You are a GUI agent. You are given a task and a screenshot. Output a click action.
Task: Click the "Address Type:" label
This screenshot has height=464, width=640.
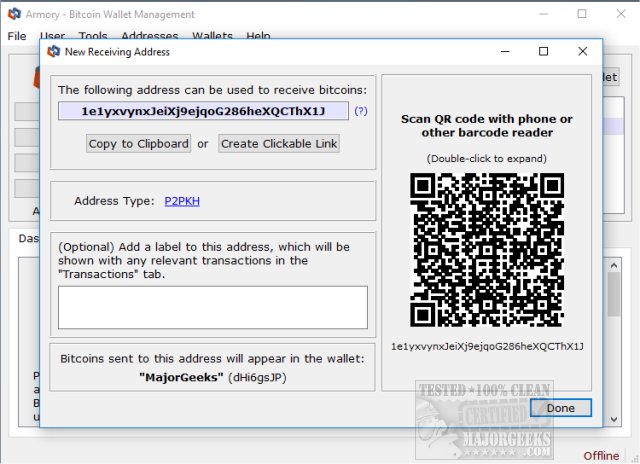[x=114, y=201]
